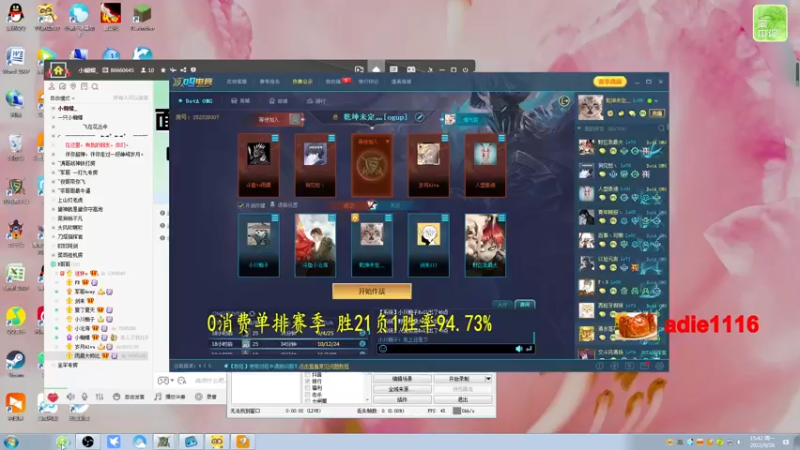Mute the speaker in YY bottom bar
Viewport: 800px width, 450px height.
70,396
